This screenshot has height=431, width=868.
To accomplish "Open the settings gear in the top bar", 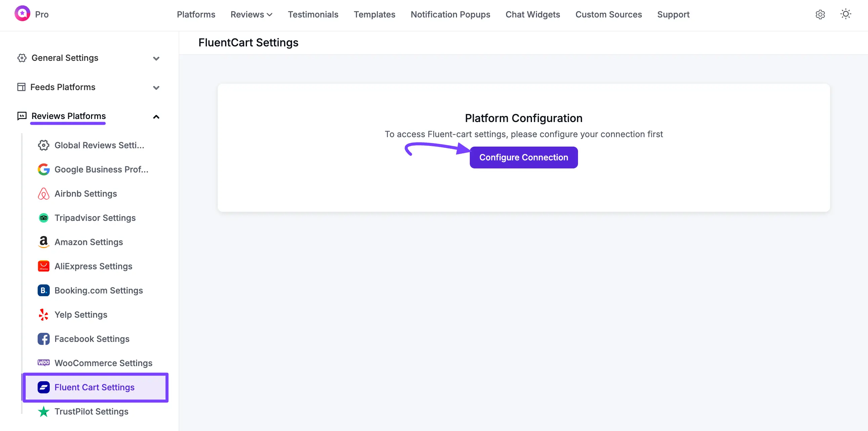I will point(821,14).
